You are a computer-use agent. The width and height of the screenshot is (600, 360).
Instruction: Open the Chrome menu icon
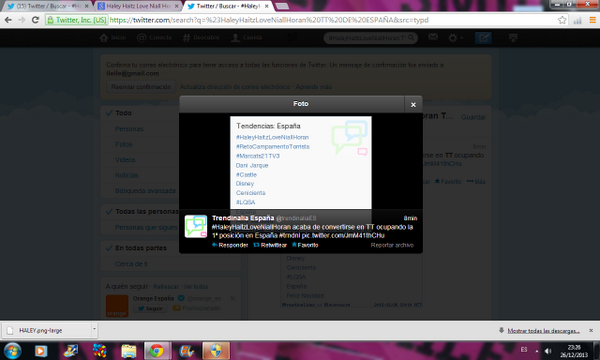pos(592,20)
